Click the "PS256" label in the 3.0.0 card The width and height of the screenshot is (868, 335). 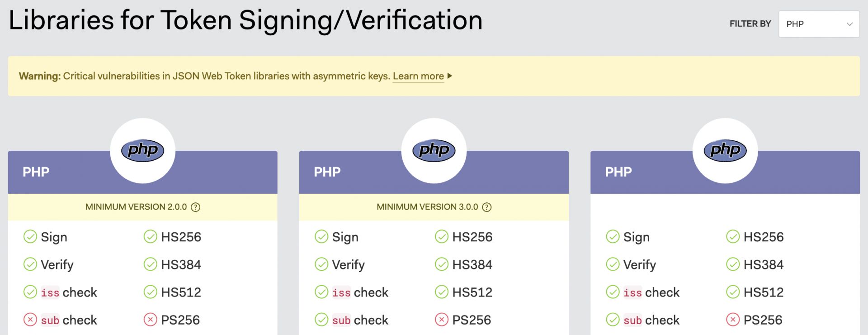click(472, 320)
